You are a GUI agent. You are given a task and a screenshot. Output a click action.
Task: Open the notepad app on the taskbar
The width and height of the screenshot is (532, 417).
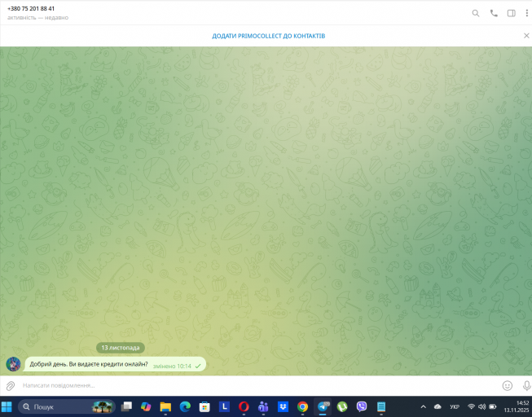[x=381, y=406]
